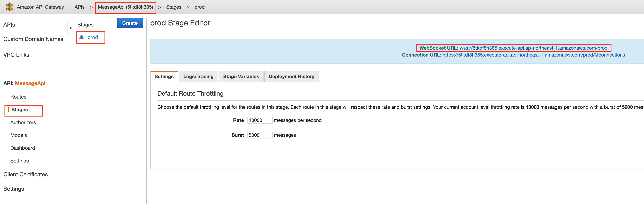The image size is (644, 204).
Task: Click Stages in the breadcrumb
Action: coord(174,7)
